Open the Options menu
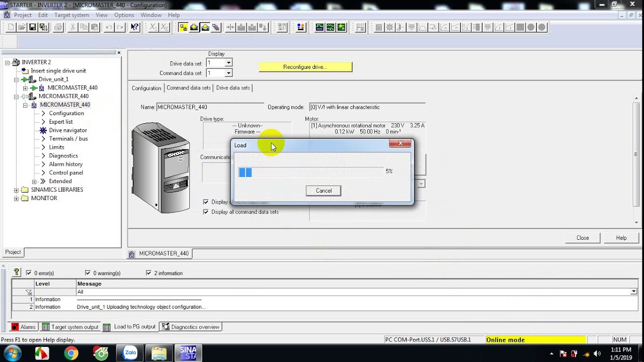Viewport: 644px width, 362px height. 124,15
